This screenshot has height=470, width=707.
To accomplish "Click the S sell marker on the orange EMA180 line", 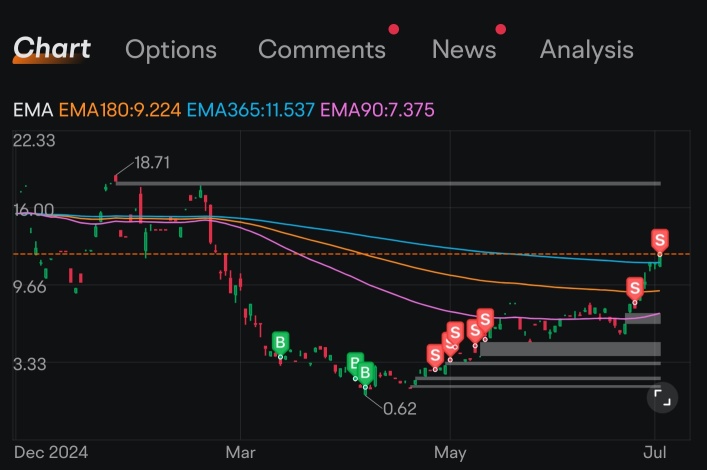I will pos(634,288).
